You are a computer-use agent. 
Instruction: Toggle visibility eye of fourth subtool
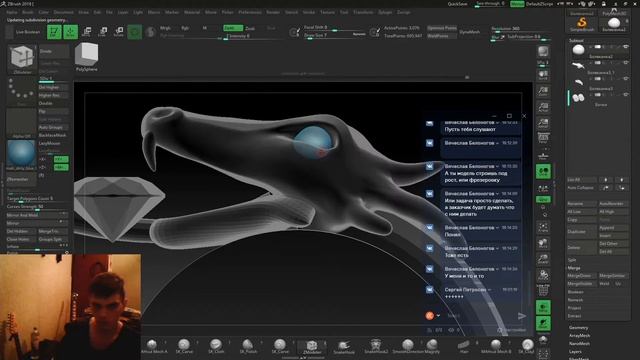pos(626,95)
